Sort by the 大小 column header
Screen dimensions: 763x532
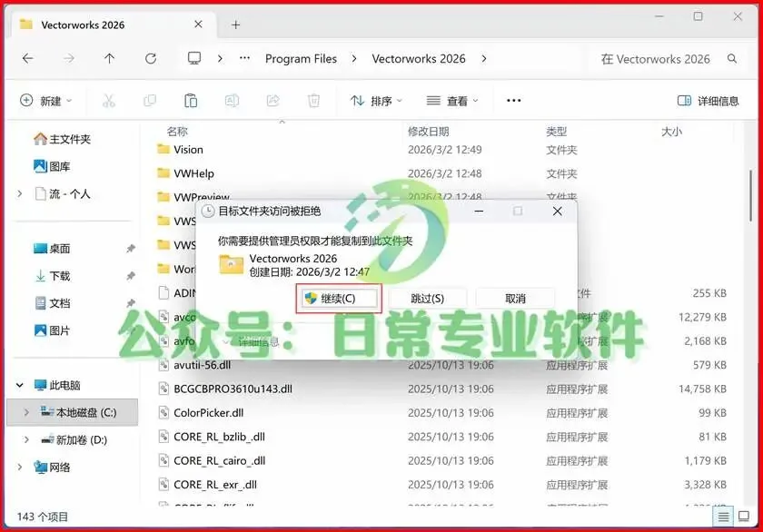(x=671, y=132)
